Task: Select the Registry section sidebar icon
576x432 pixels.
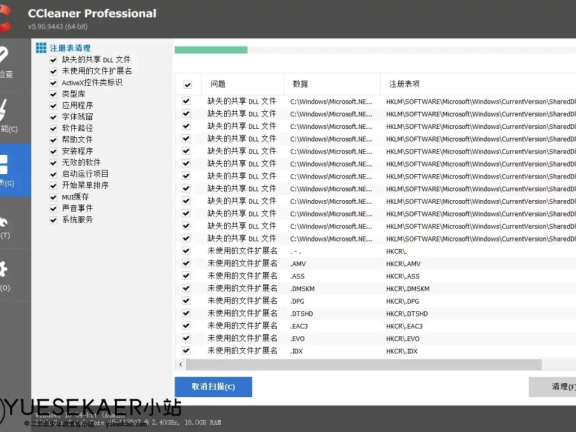Action: [x=4, y=164]
